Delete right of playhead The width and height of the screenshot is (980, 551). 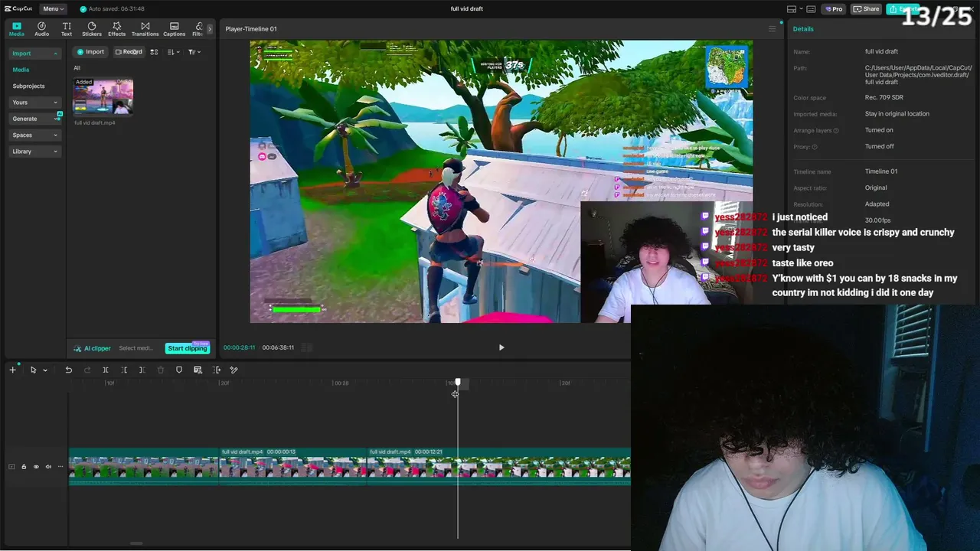[142, 370]
